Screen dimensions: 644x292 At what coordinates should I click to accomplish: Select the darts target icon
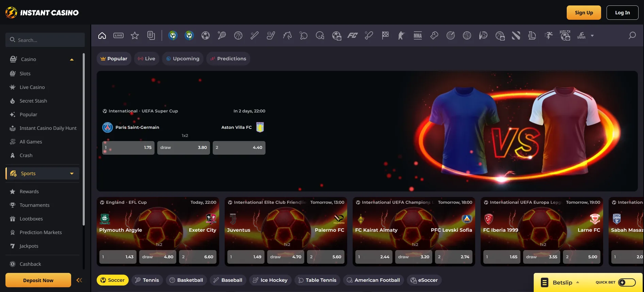pos(451,35)
